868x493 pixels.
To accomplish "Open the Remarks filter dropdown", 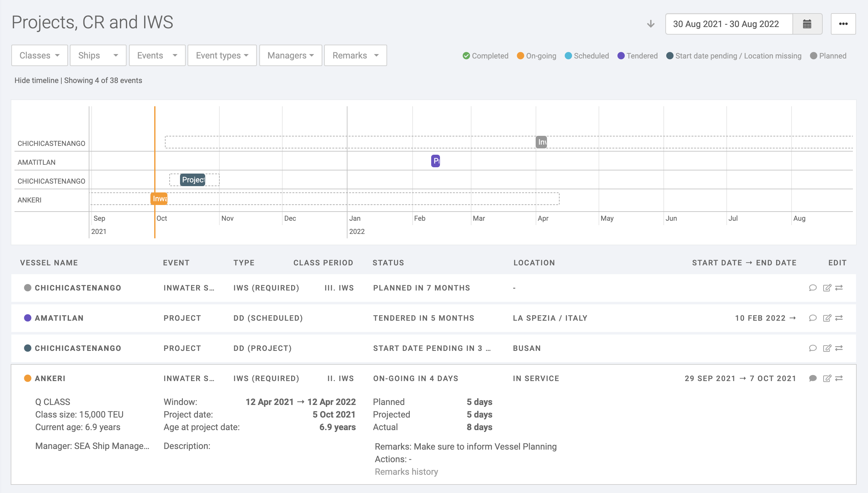I will point(356,56).
